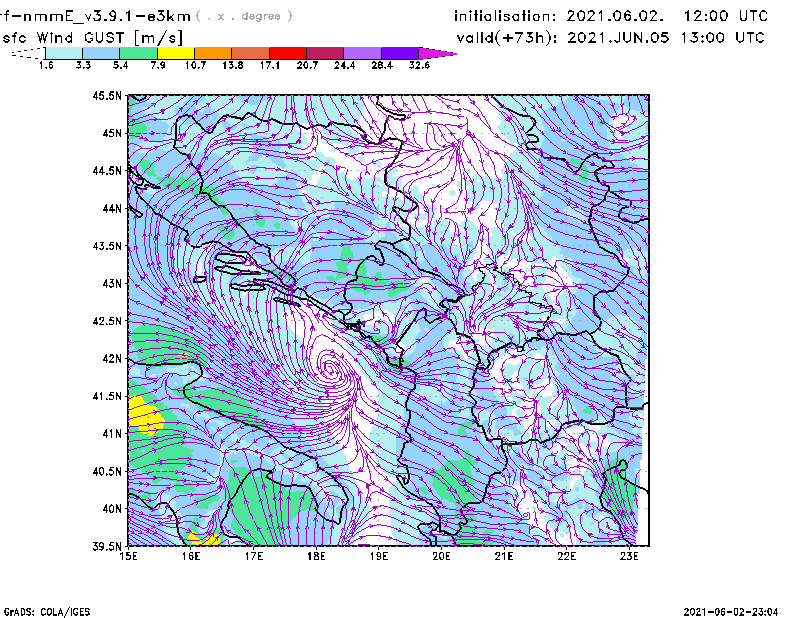The image size is (800, 618).
Task: Click the 15E longitude label
Action: pos(128,556)
